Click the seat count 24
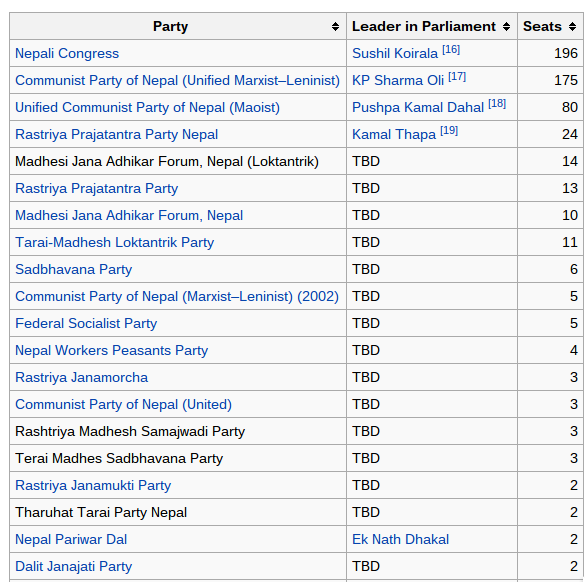585x582 pixels. tap(570, 134)
